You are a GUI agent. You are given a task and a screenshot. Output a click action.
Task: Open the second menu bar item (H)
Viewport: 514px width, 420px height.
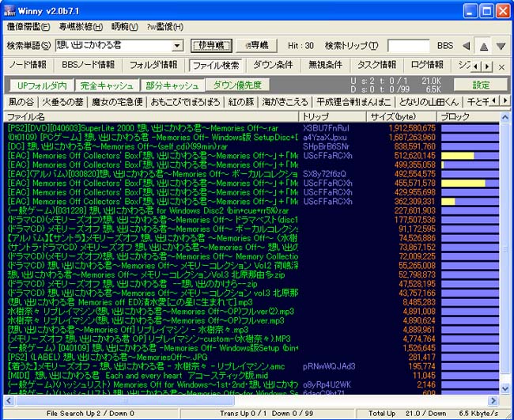[x=81, y=27]
